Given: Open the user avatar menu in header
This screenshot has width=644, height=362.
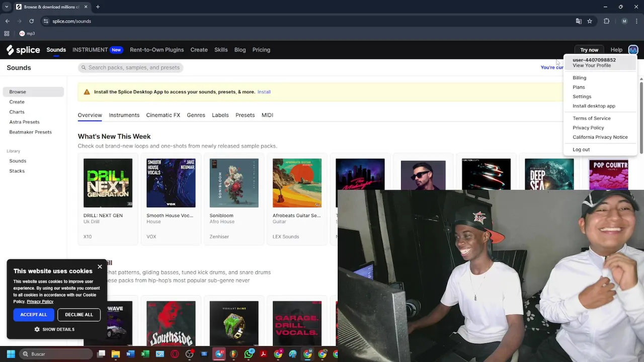Looking at the screenshot, I should click(x=633, y=50).
